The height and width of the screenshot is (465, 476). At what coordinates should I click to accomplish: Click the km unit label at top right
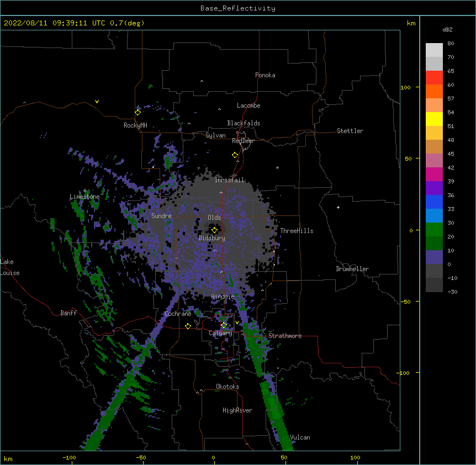click(x=411, y=23)
